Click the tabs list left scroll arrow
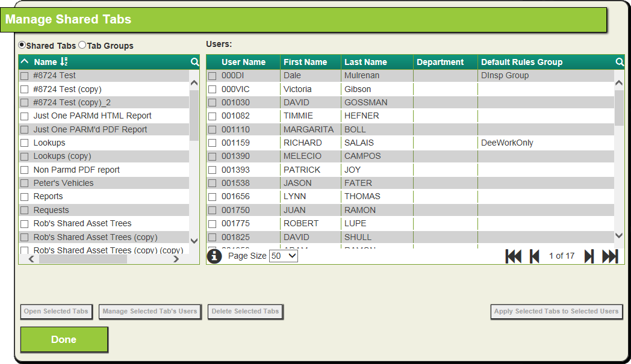The width and height of the screenshot is (631, 364). tap(31, 259)
